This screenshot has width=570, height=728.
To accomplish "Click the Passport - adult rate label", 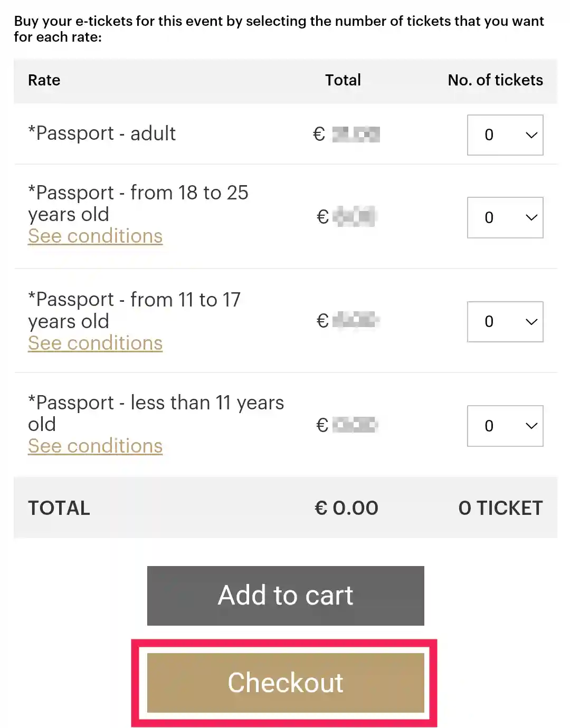I will [x=102, y=133].
